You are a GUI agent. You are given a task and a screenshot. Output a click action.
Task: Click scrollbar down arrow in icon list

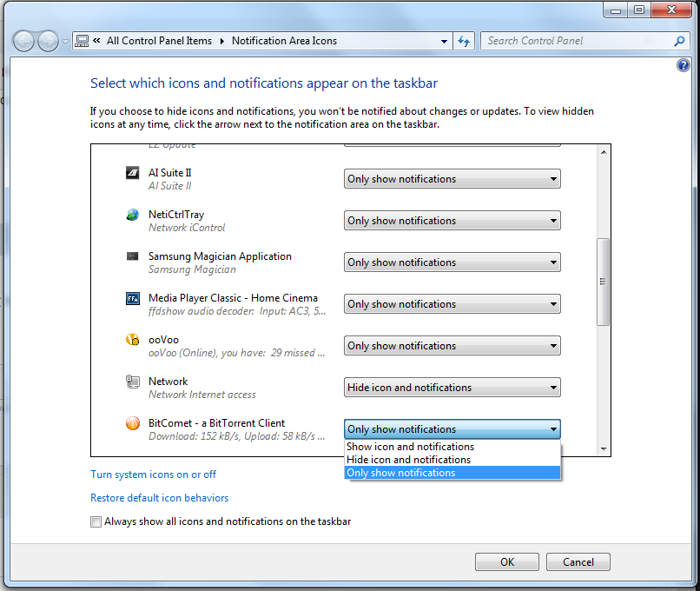click(x=604, y=449)
